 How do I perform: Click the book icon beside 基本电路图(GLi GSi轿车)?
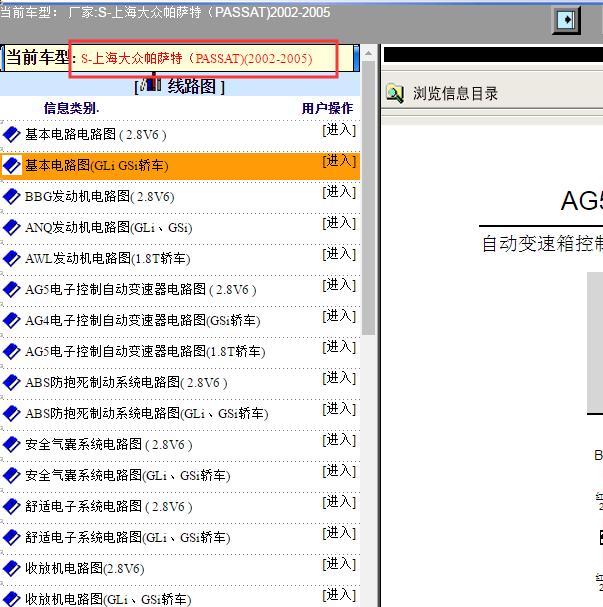(12, 165)
